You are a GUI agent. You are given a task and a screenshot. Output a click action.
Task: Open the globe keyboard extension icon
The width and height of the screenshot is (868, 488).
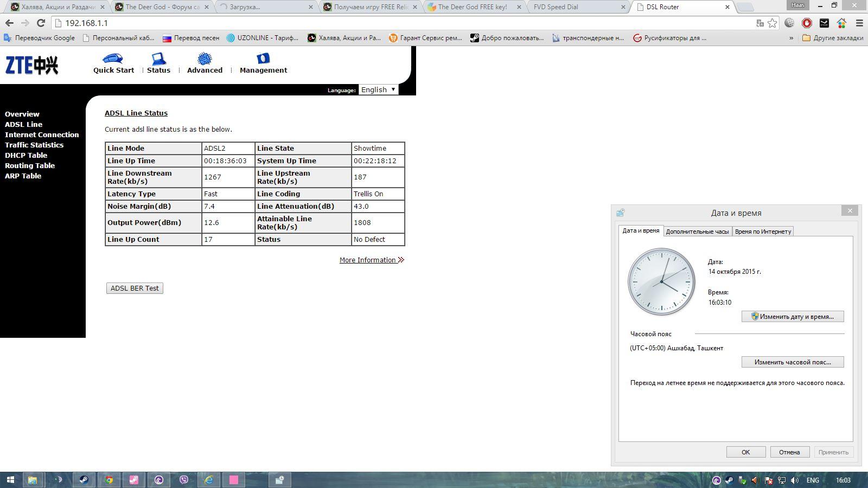point(789,23)
